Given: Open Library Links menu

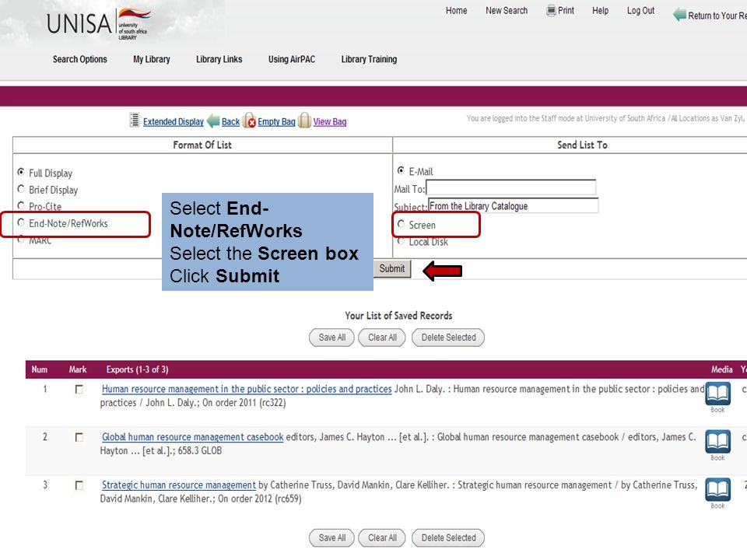Looking at the screenshot, I should tap(219, 59).
